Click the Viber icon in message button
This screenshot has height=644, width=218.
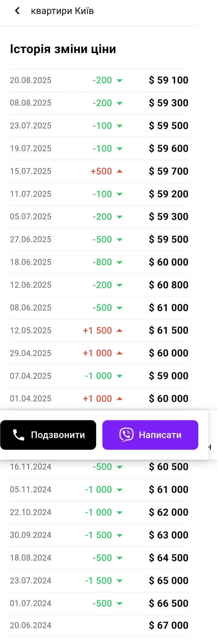click(126, 435)
